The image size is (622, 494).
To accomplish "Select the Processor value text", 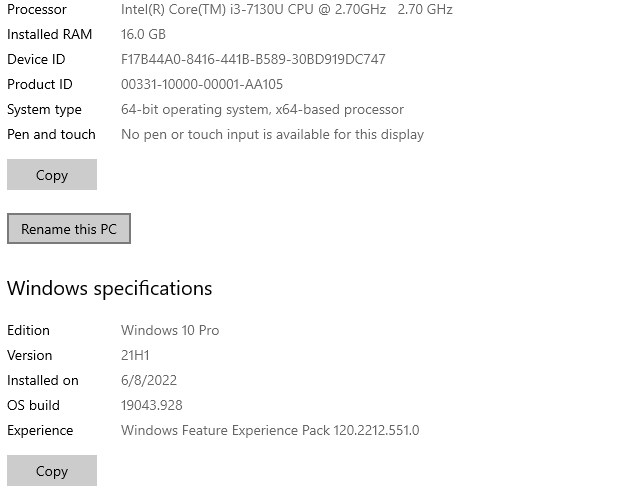I will tap(286, 9).
